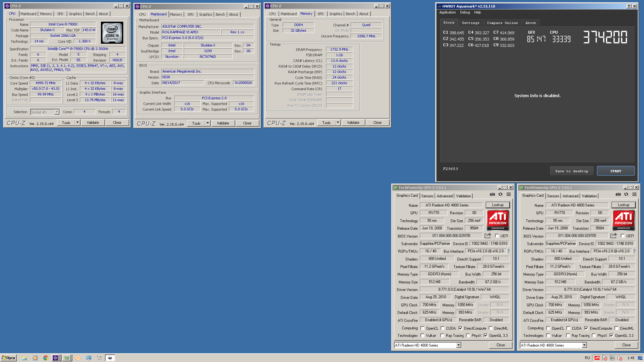Toggle UEFI checkbox in left GPU-Z

pyautogui.click(x=497, y=236)
